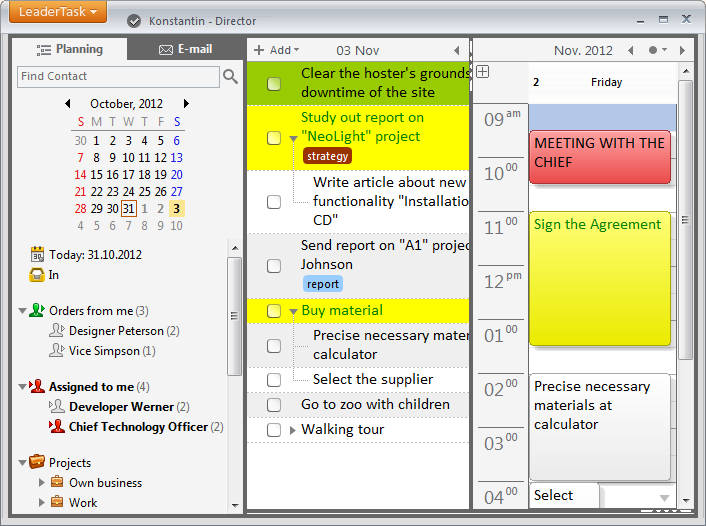Viewport: 706px width, 526px height.
Task: Check the Go to zoo with children task
Action: pos(274,405)
